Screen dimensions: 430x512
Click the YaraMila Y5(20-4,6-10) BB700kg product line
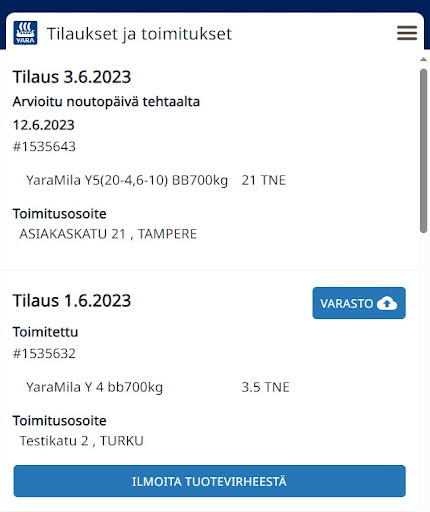[127, 180]
